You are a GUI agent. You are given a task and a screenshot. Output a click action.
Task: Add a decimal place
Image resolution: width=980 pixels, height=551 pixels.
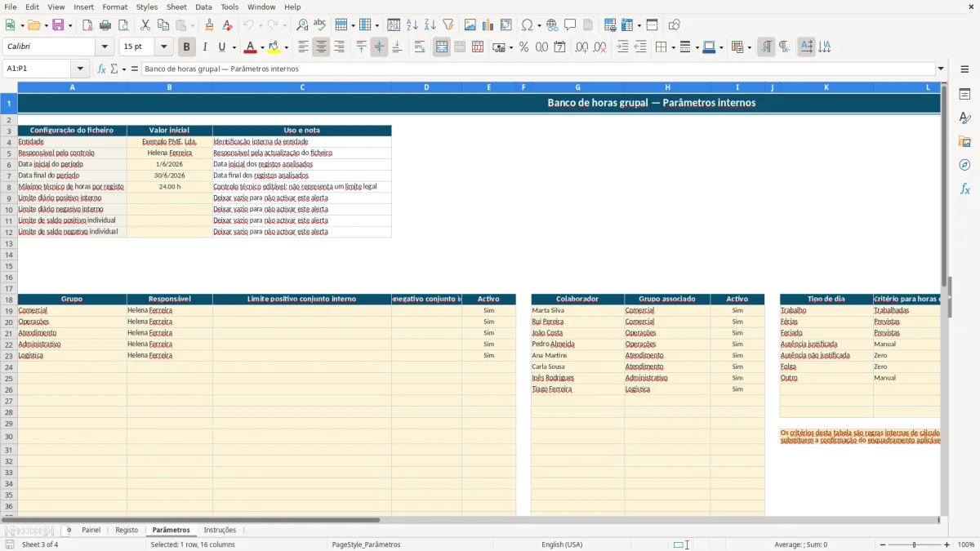coord(582,47)
